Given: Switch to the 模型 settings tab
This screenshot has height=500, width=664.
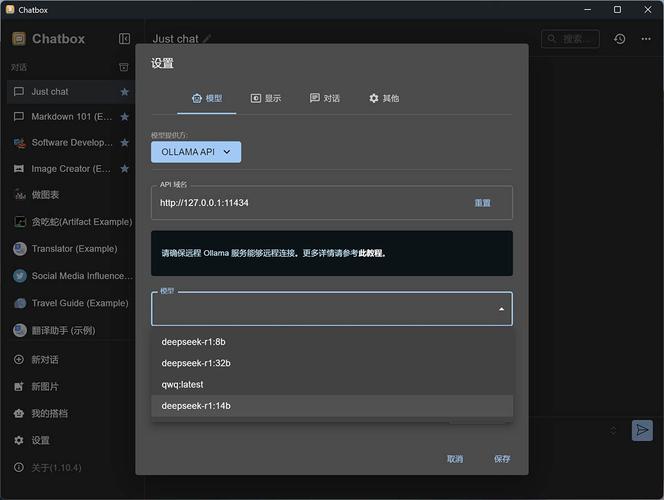Looking at the screenshot, I should [x=207, y=98].
